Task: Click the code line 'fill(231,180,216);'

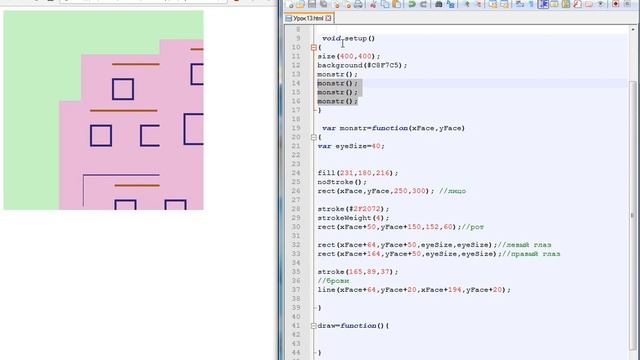Action: tap(358, 173)
